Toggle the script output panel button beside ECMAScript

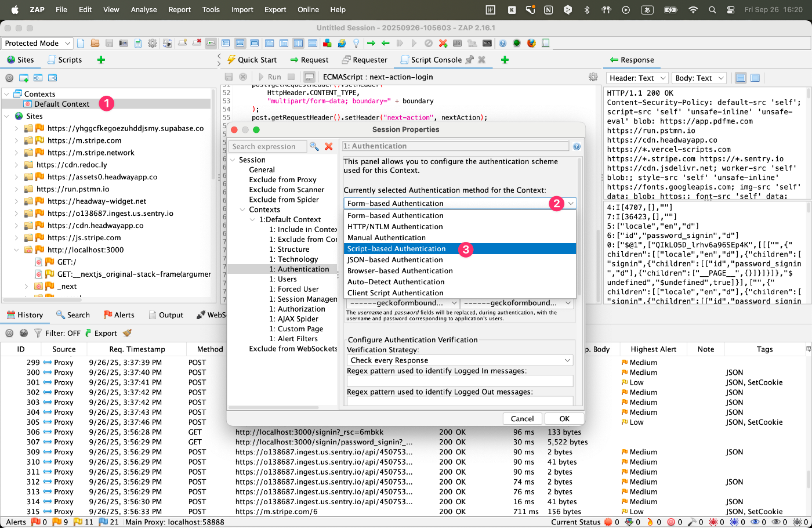click(x=309, y=77)
